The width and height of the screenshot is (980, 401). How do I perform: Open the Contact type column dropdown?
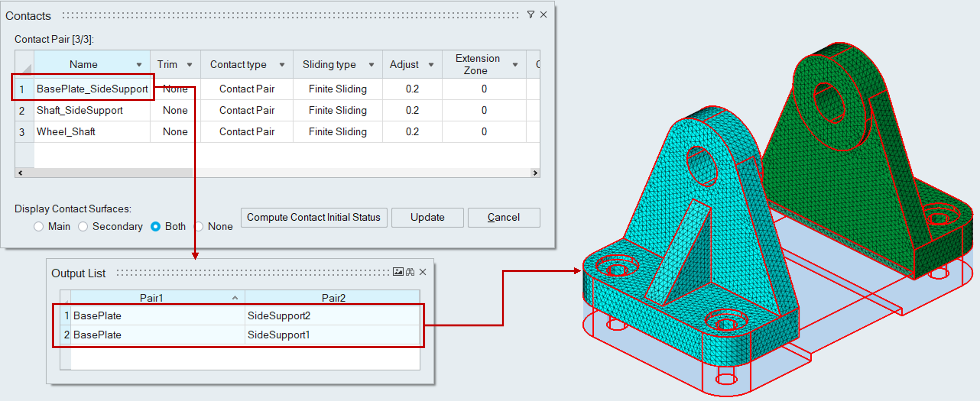[282, 65]
